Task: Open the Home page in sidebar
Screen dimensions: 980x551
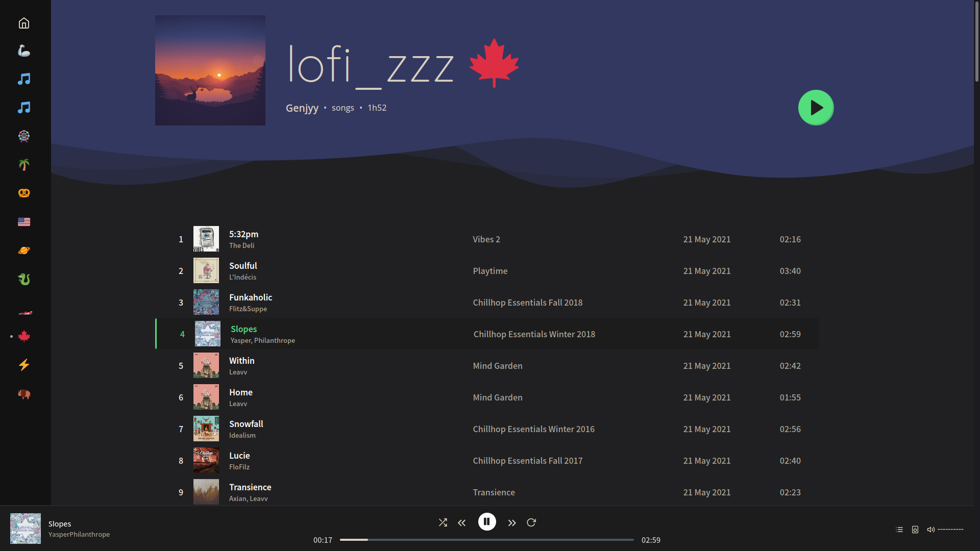Action: (24, 23)
